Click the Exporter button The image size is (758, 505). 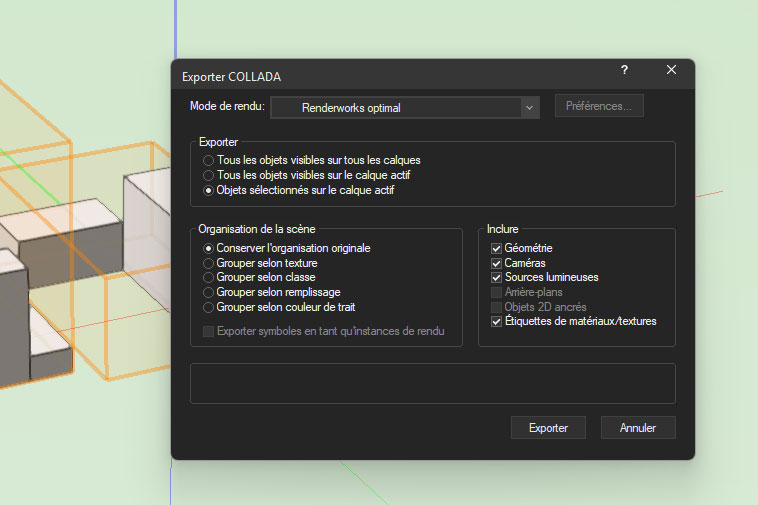[548, 428]
